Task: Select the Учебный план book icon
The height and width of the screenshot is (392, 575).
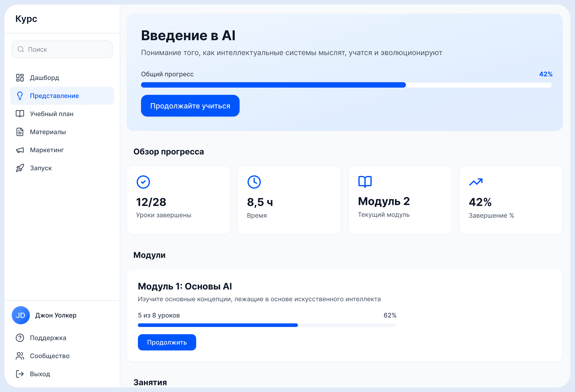Action: pos(20,114)
